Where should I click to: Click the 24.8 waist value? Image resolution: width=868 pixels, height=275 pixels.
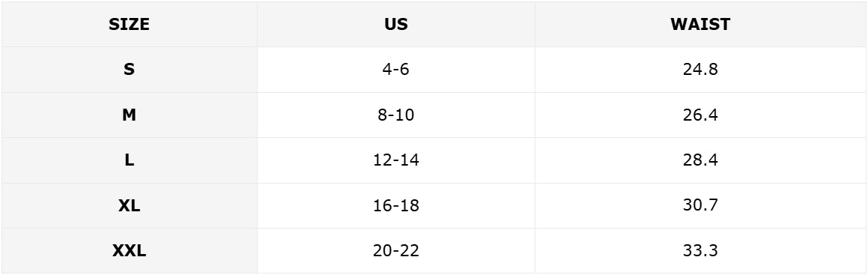click(x=700, y=70)
